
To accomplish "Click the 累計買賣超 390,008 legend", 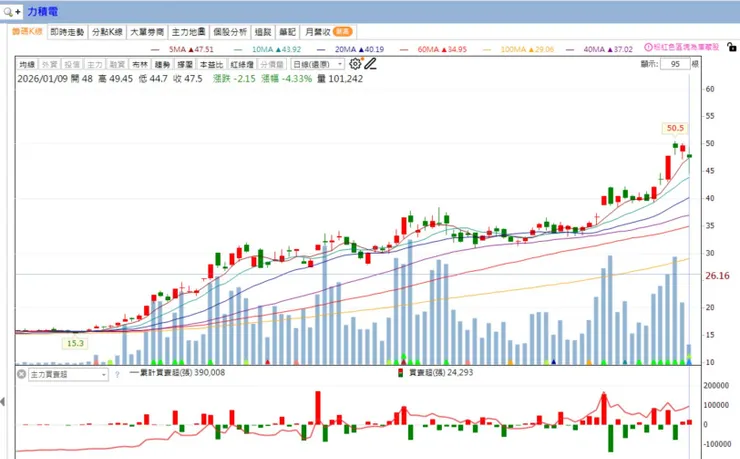I will (x=177, y=373).
